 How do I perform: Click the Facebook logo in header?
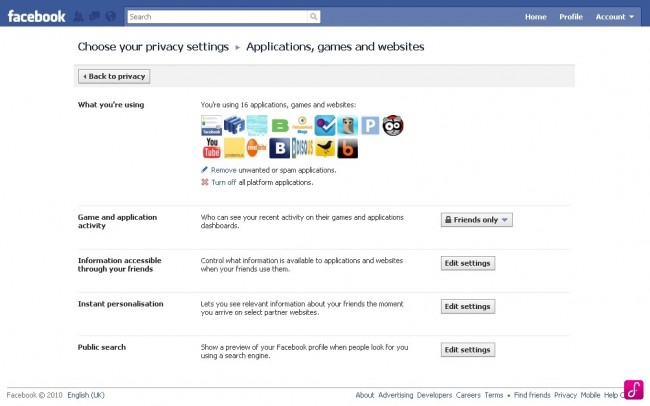[x=36, y=17]
